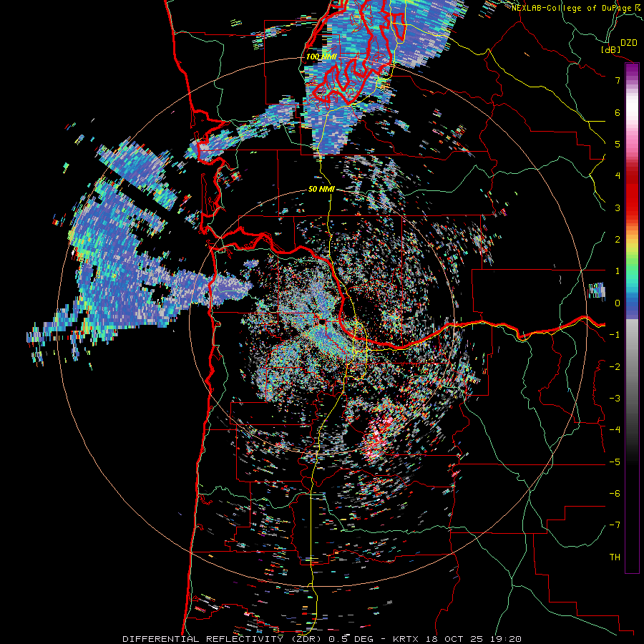Click the 7 value on the scale
644x644 pixels.
[x=618, y=80]
